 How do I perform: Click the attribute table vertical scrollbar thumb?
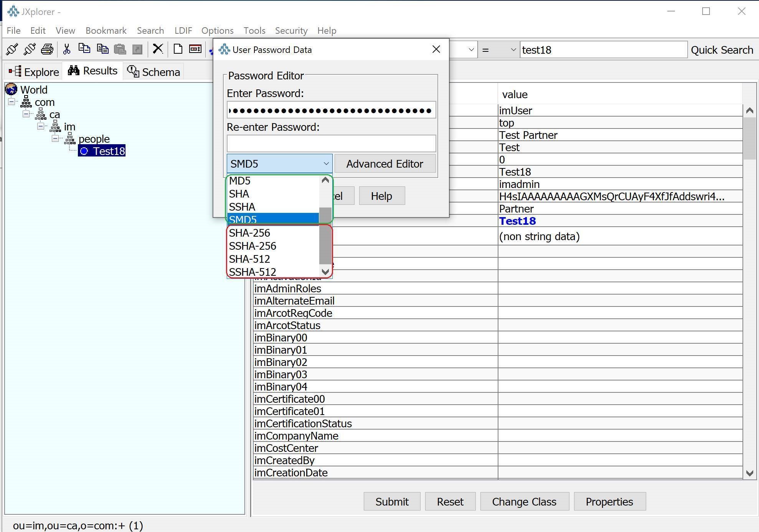click(749, 138)
